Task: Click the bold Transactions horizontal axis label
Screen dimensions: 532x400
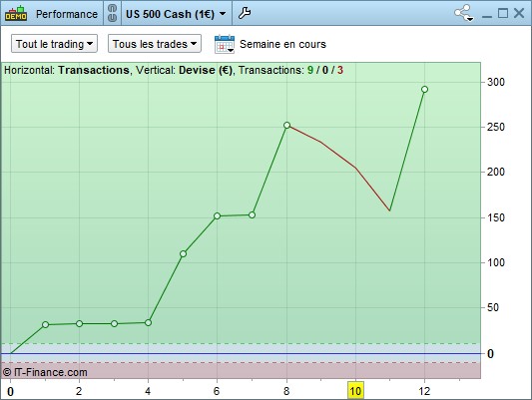Action: coord(94,70)
